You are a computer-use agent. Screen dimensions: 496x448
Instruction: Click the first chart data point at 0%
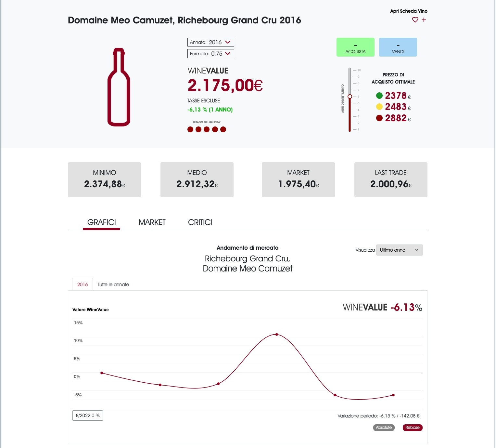[x=102, y=373]
